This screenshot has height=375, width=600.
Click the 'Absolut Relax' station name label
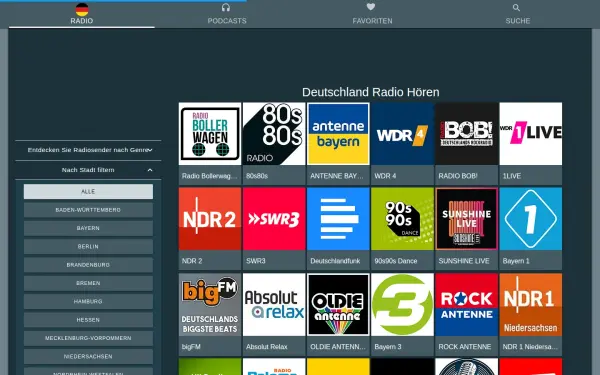[267, 347]
